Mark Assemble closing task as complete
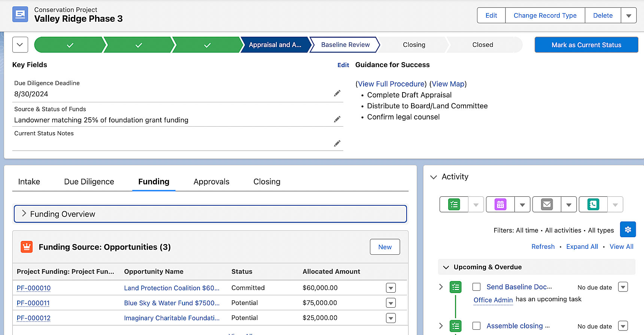Viewport: 644px width, 335px height. pos(476,326)
